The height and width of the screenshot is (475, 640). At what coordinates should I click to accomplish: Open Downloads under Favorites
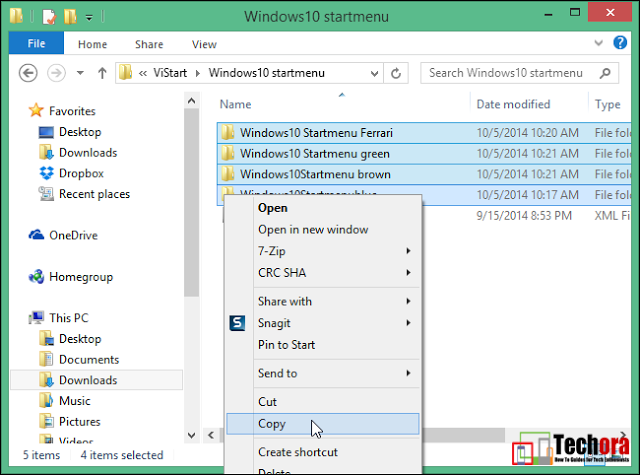click(88, 153)
